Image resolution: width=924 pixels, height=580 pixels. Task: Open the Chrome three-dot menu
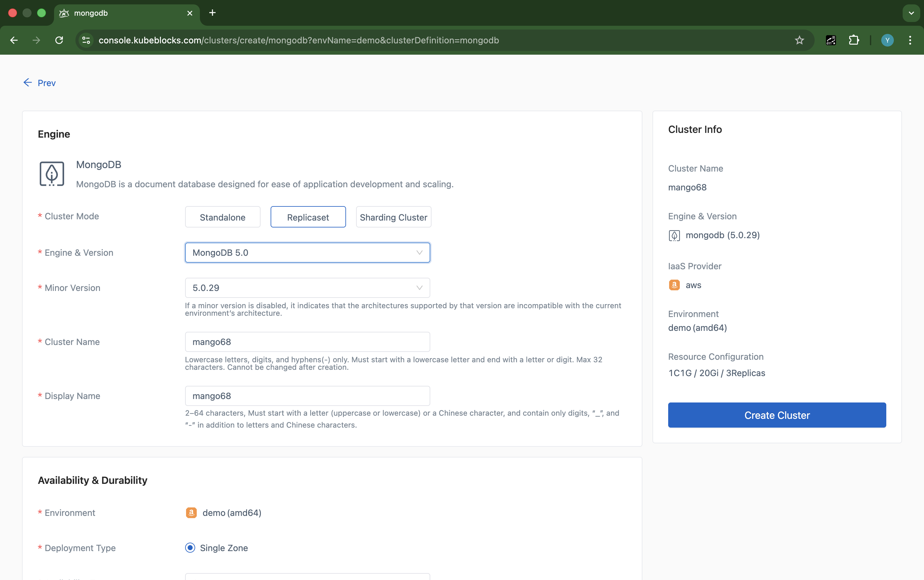(x=910, y=40)
